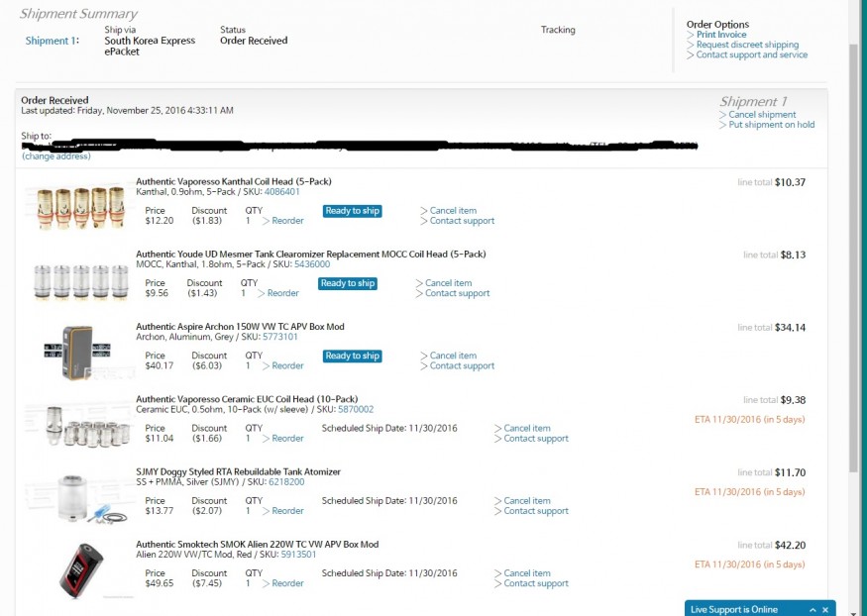Collapse the Live Support chat bar chevron
Screen dimensions: 867x616
[813, 610]
